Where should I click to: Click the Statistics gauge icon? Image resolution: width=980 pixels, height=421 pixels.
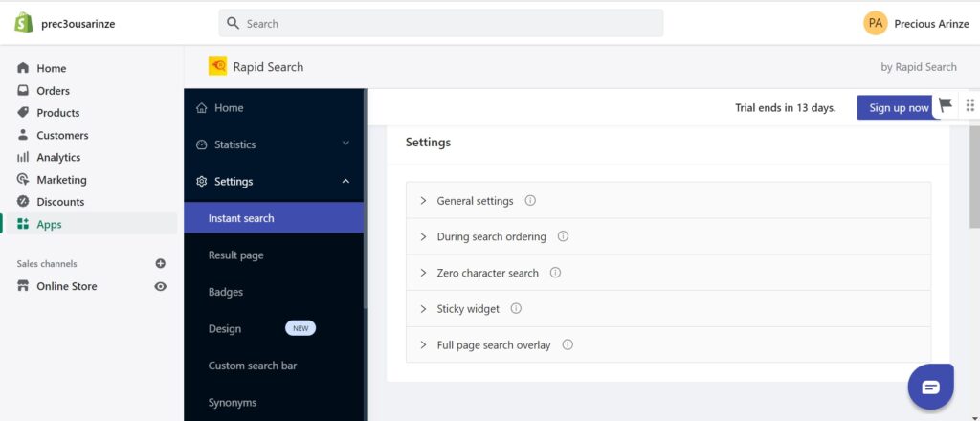(x=201, y=144)
